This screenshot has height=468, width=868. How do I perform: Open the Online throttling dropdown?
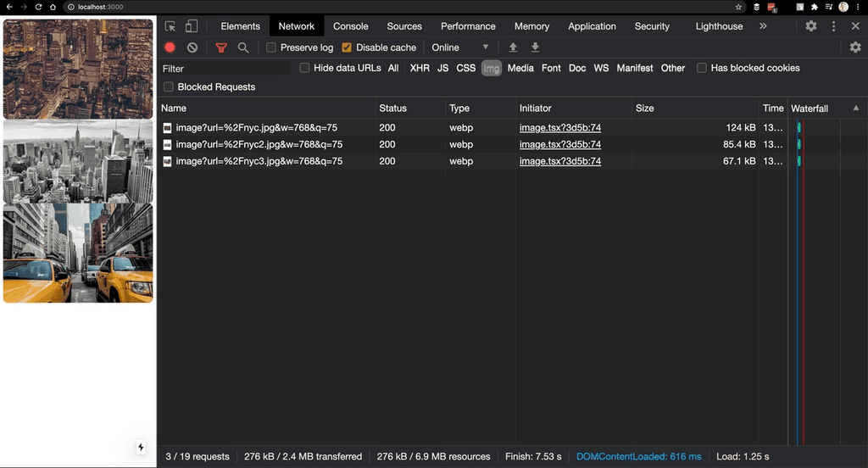point(460,47)
